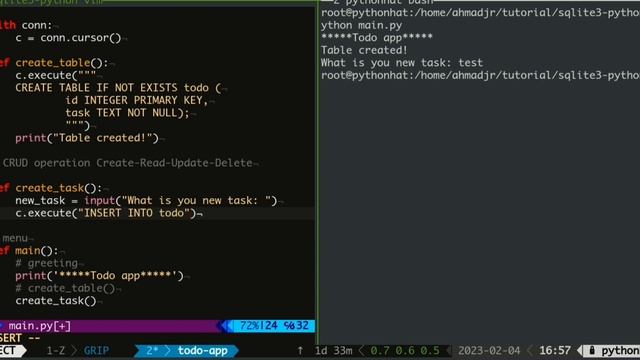This screenshot has height=360, width=640.
Task: Click 'Table created!' in the terminal output
Action: pyautogui.click(x=364, y=50)
